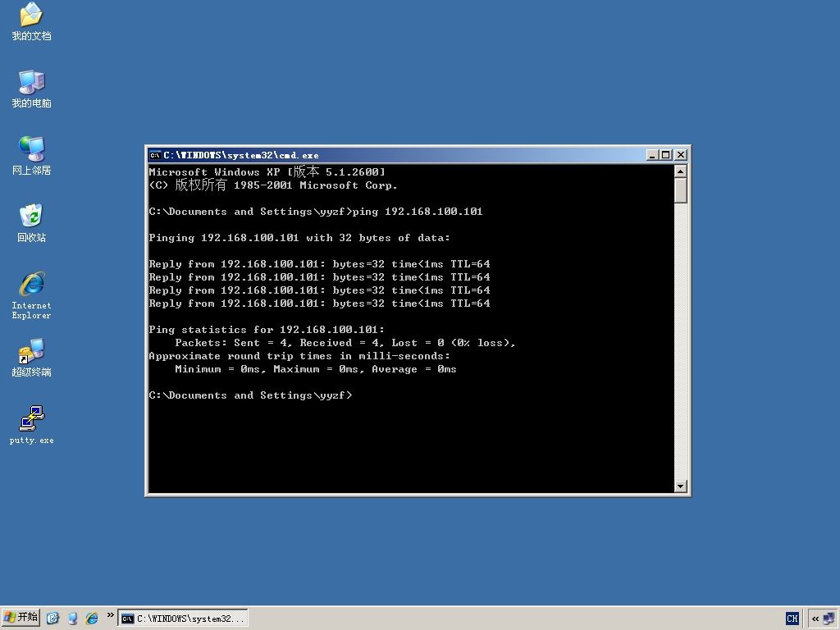
Task: Launch the second quick launch icon
Action: click(x=72, y=619)
